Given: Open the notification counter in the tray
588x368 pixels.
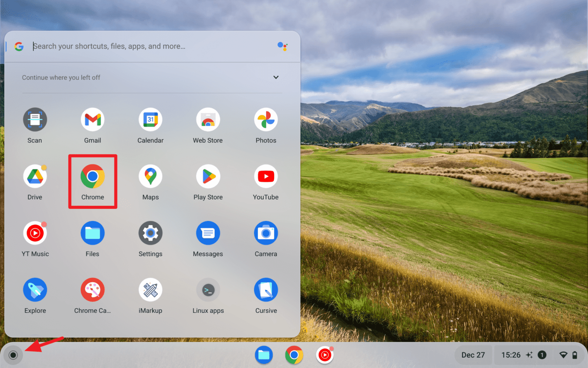Looking at the screenshot, I should [542, 355].
